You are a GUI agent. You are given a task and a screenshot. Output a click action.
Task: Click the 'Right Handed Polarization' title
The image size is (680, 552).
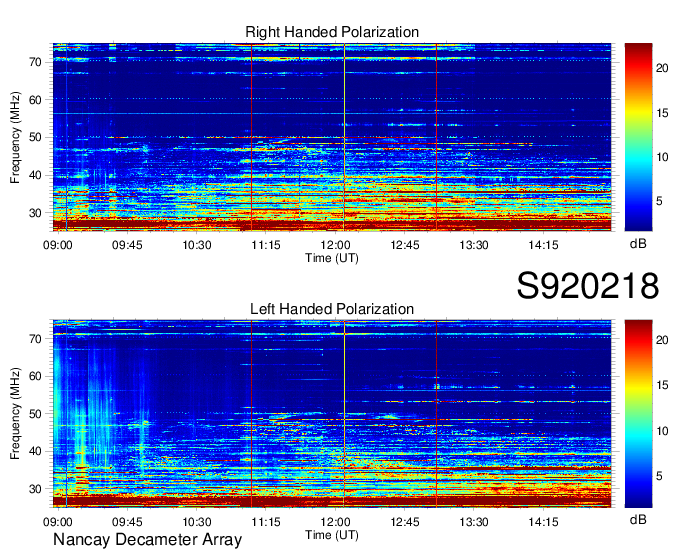tap(332, 32)
